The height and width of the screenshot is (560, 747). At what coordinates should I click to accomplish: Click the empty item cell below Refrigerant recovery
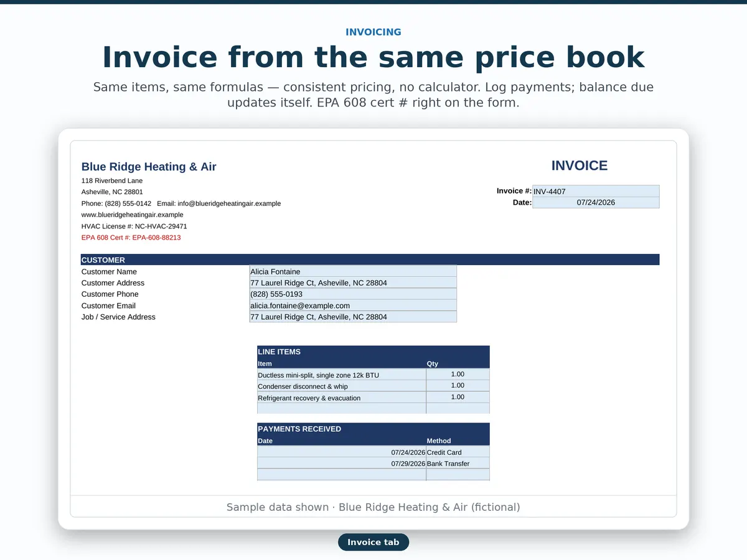pos(342,408)
